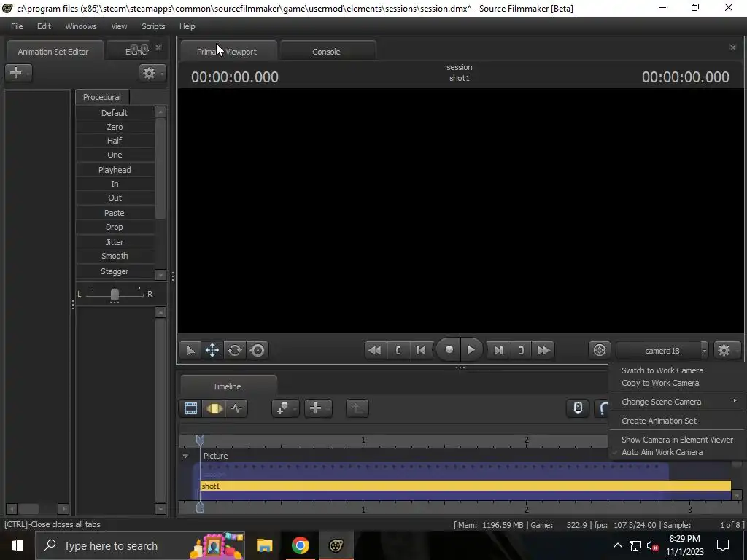Click the Stagger procedural preset

coord(115,271)
